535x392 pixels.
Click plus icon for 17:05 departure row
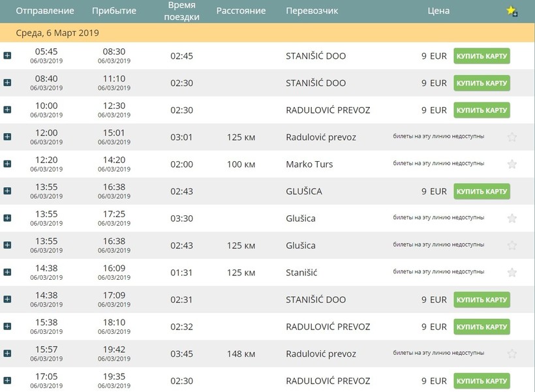point(7,380)
